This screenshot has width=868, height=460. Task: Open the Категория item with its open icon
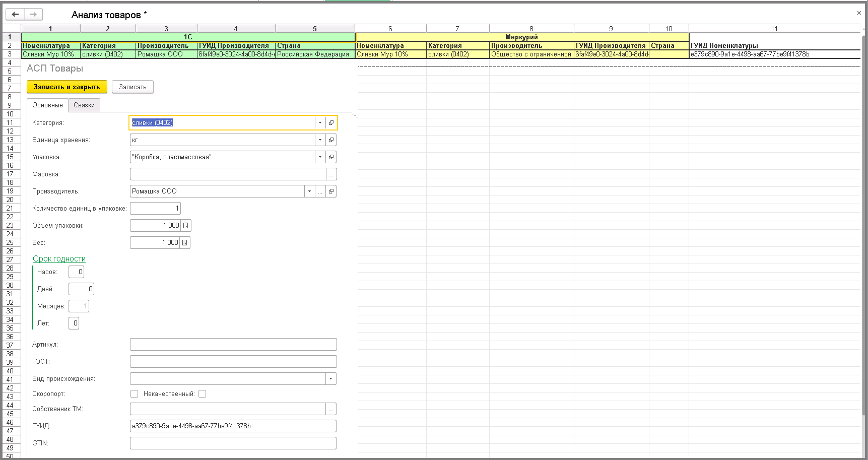coord(331,122)
